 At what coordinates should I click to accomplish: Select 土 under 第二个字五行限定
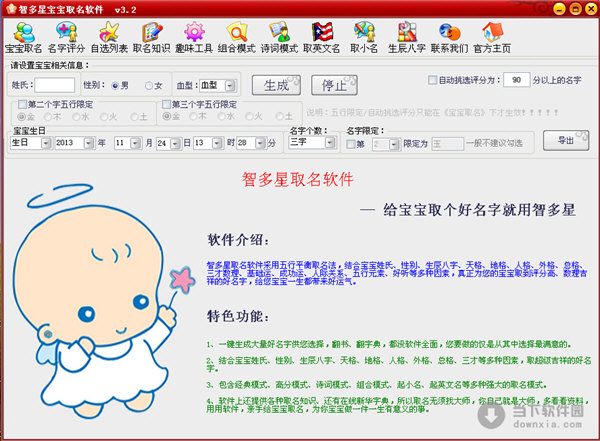(134, 116)
